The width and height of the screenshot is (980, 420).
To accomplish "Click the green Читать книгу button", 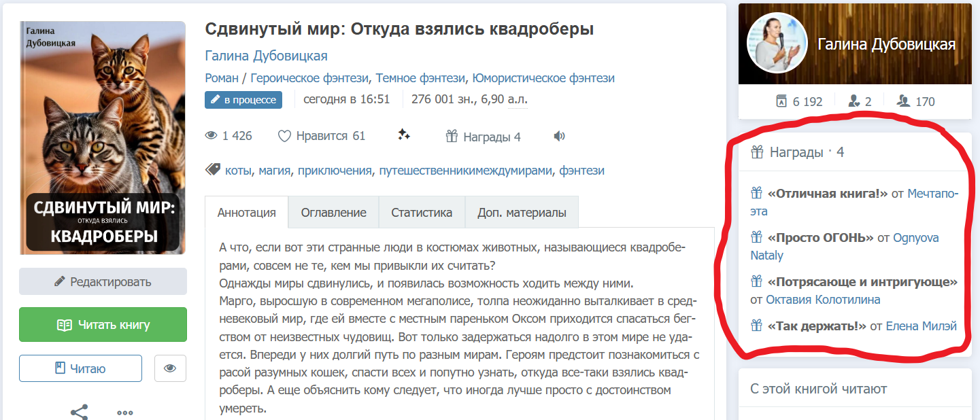I will pos(103,325).
